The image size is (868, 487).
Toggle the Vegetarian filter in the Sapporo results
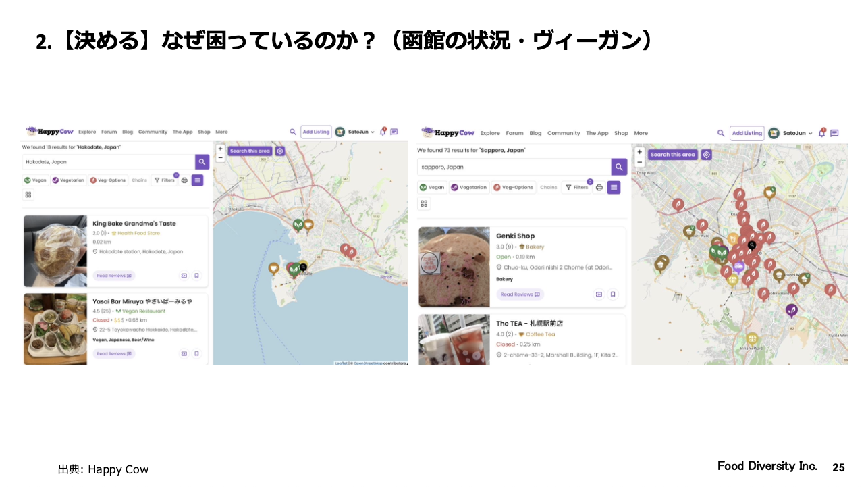click(x=469, y=187)
